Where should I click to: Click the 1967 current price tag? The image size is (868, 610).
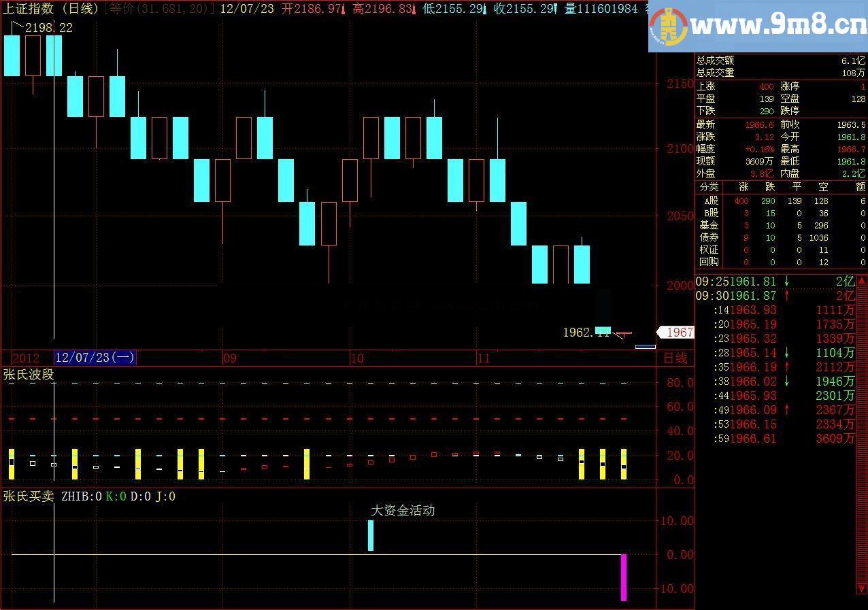click(x=675, y=333)
